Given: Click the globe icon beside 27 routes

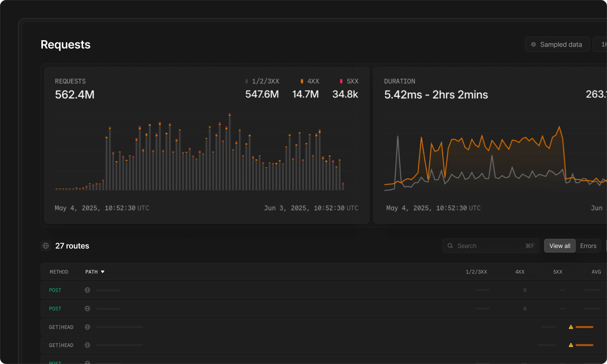Looking at the screenshot, I should [46, 246].
